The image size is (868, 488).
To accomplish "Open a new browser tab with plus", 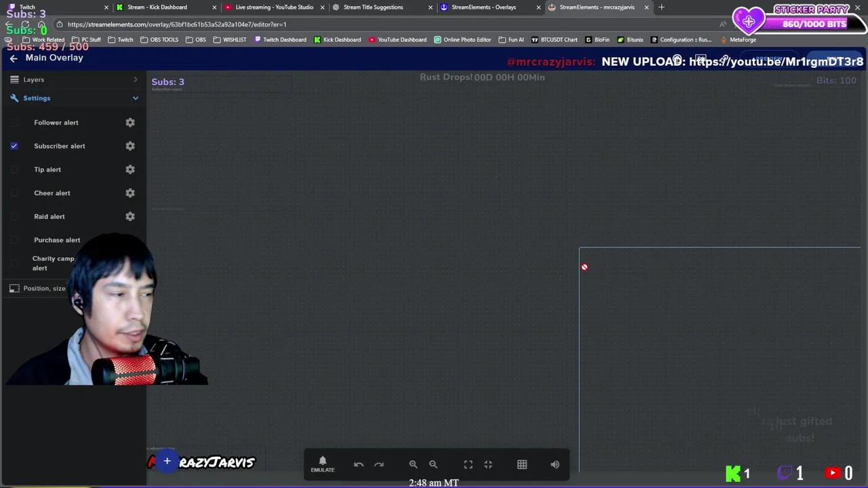I will click(661, 7).
